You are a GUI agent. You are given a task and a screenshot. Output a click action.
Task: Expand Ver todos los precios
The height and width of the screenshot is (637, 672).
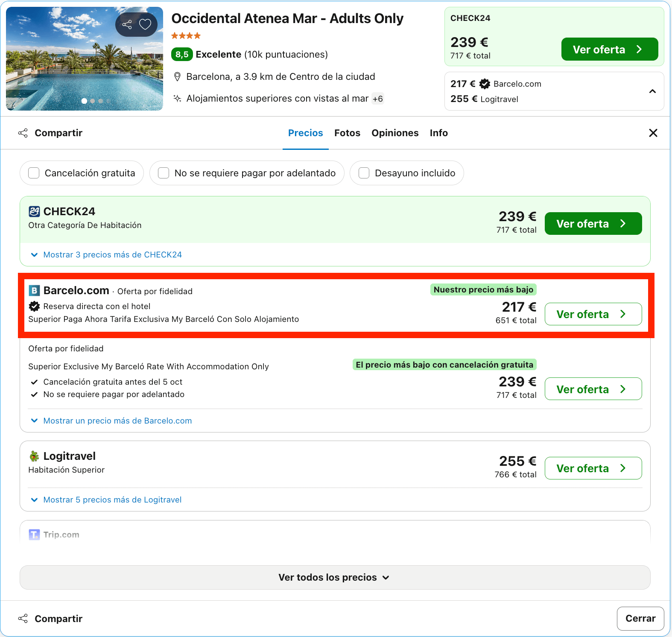pos(335,578)
